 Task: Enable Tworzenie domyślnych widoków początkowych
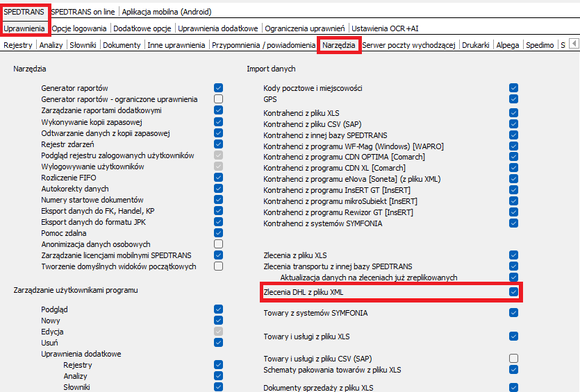coord(218,266)
